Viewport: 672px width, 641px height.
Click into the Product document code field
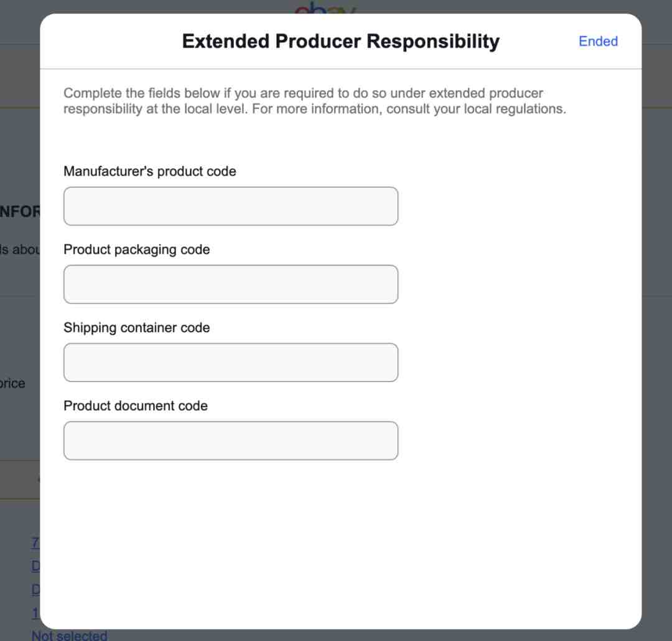[x=231, y=441]
